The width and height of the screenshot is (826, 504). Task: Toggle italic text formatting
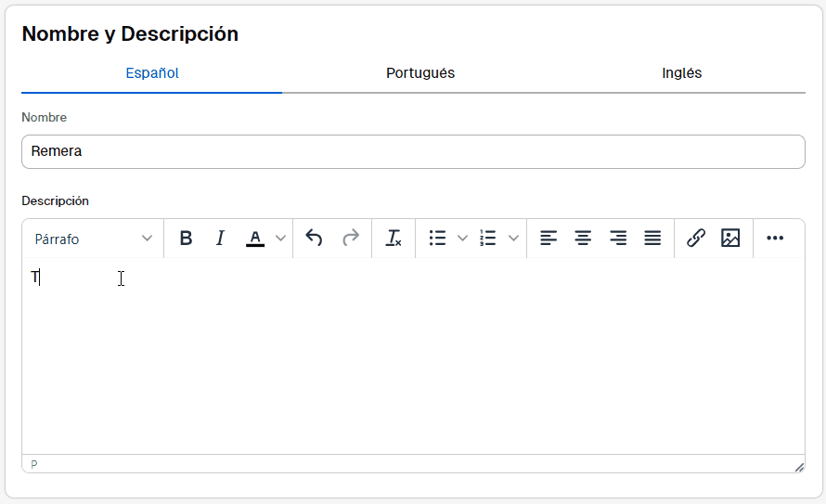(220, 239)
